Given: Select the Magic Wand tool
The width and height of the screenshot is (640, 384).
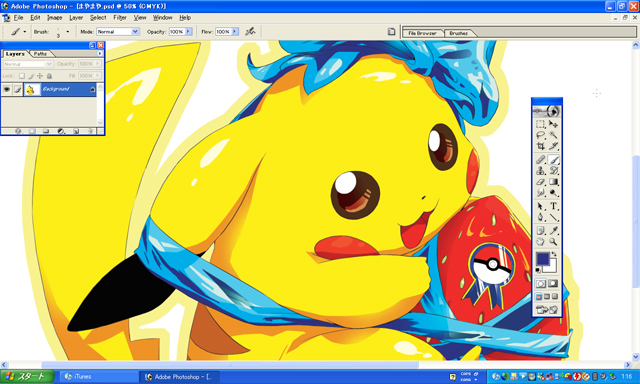Looking at the screenshot, I should [553, 135].
